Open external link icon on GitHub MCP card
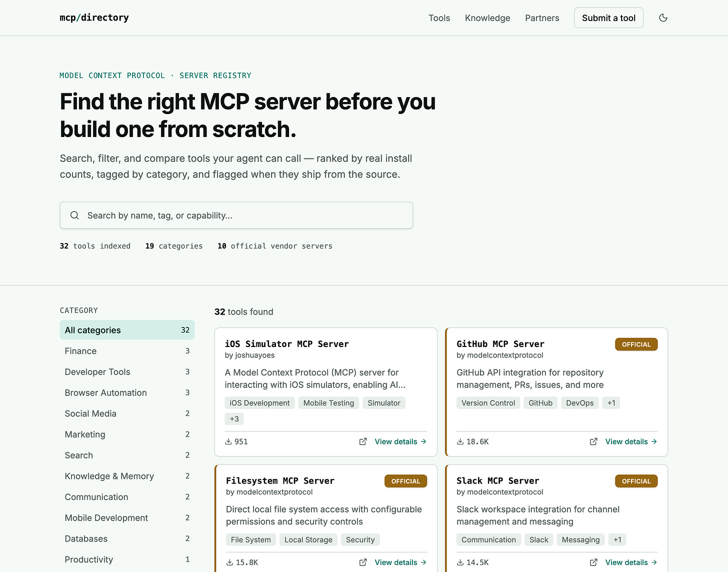 point(593,441)
